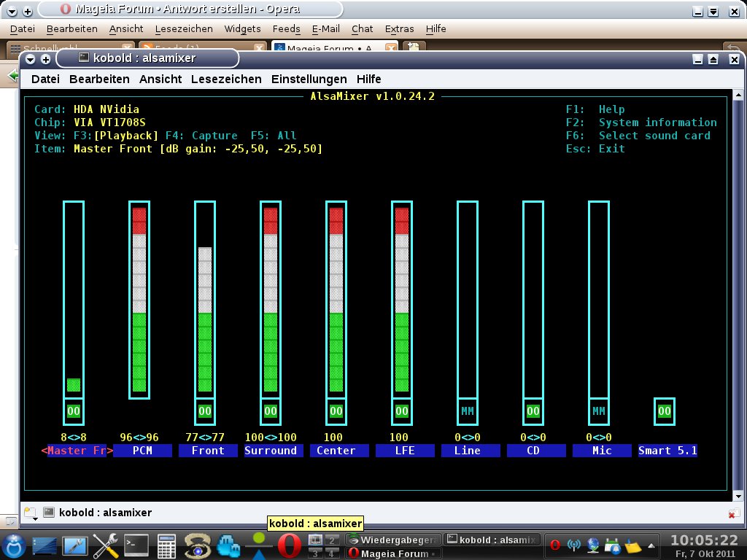Click the PCM volume bar
This screenshot has height=560, width=747.
139,299
